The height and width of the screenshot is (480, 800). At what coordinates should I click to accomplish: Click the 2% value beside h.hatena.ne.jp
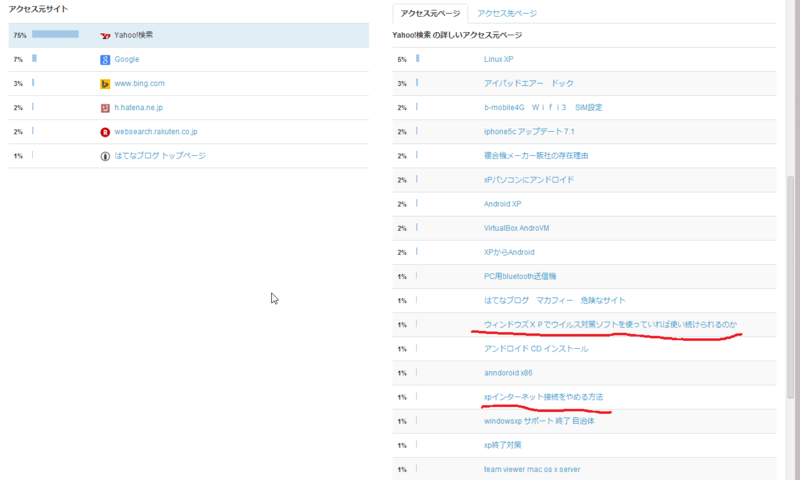[x=18, y=108]
